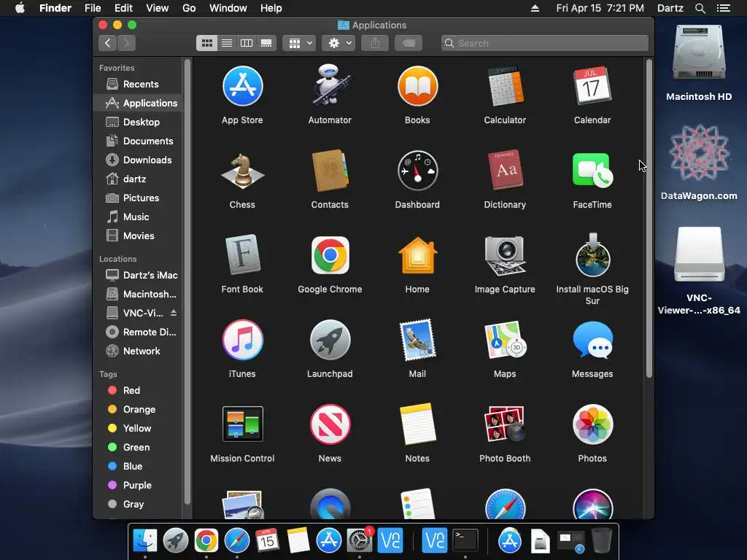Open the App Store application
This screenshot has width=747, height=560.
242,86
